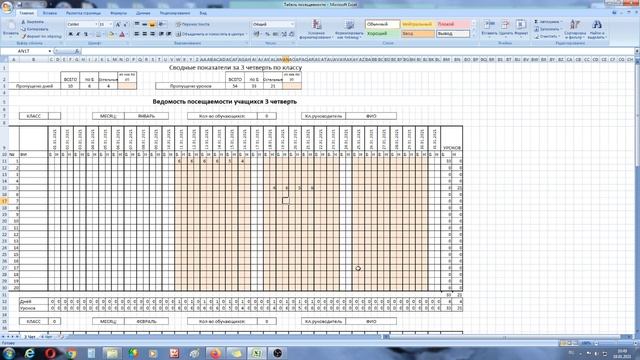This screenshot has height=360, width=640.
Task: Click the Name Box showing AN17
Action: point(27,51)
